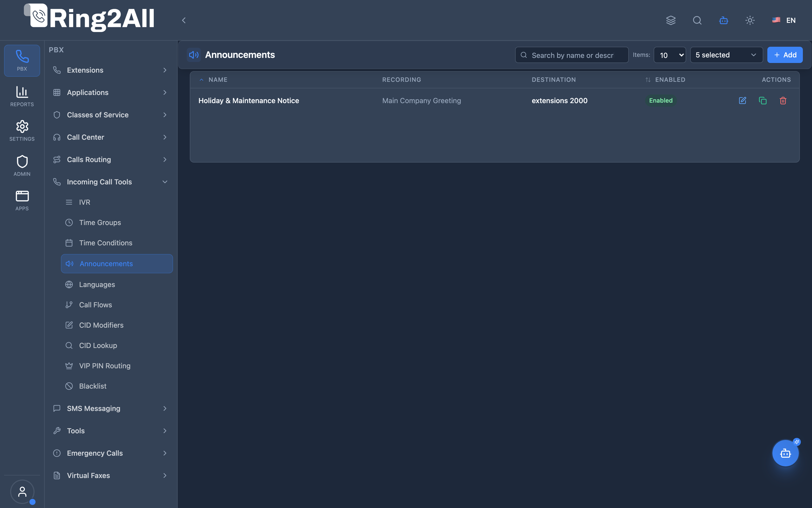Expand the Applications menu
Screen dimensions: 812x508
coord(110,92)
